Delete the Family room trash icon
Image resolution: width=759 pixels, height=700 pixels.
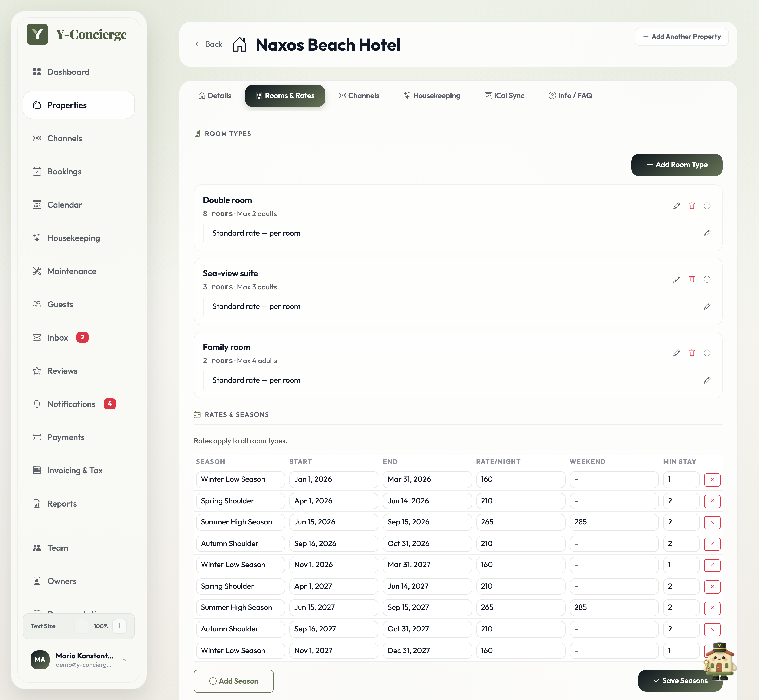coord(692,353)
